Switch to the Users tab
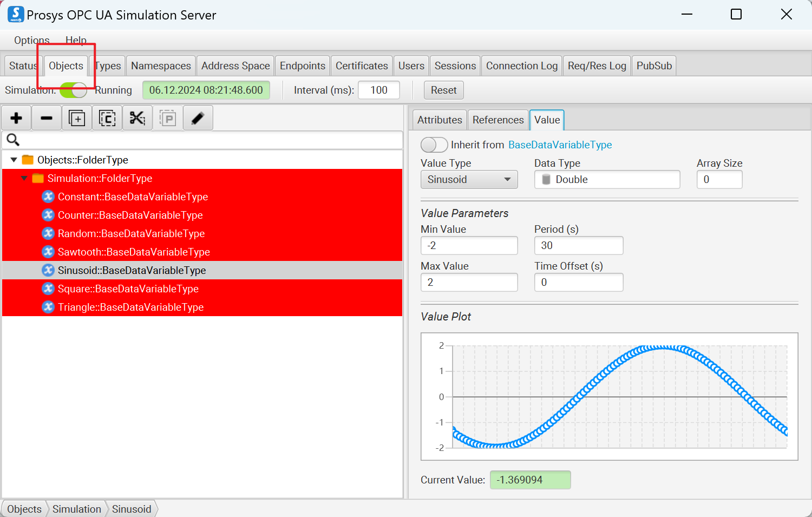The width and height of the screenshot is (812, 517). pyautogui.click(x=411, y=66)
